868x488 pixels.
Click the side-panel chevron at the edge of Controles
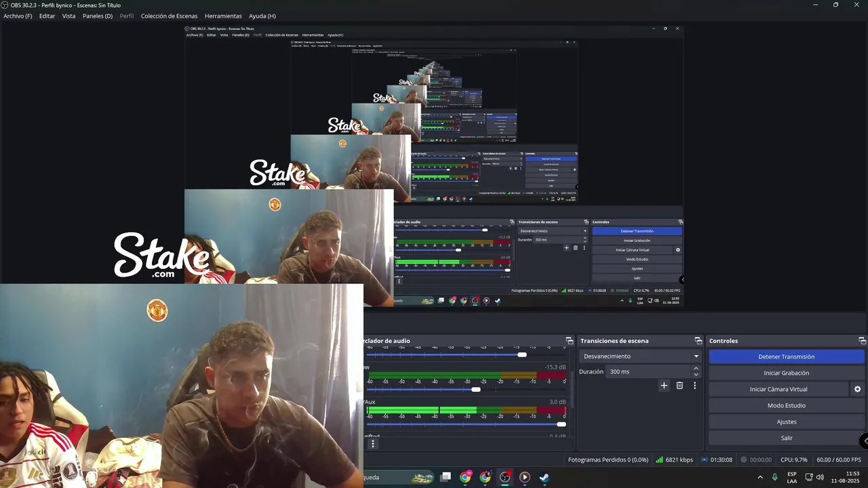coord(864,441)
